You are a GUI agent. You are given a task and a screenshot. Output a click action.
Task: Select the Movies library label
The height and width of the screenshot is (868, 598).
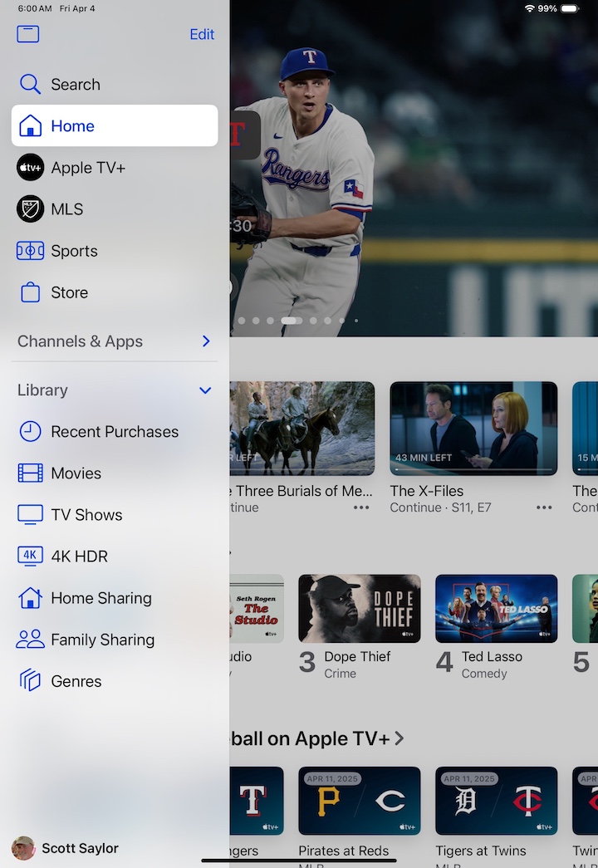[76, 473]
